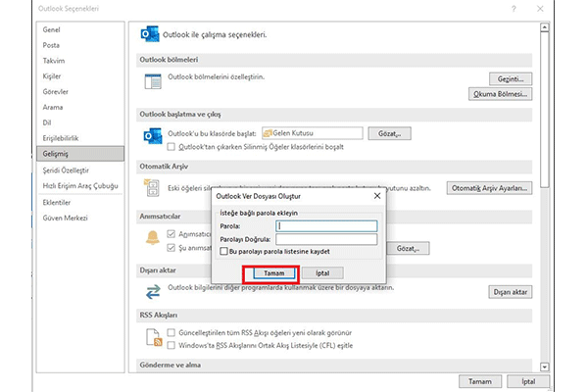Image resolution: width=588 pixels, height=392 pixels.
Task: Check the 'Güncelleştirilen tüm RSS Akışı' option
Action: tap(171, 333)
